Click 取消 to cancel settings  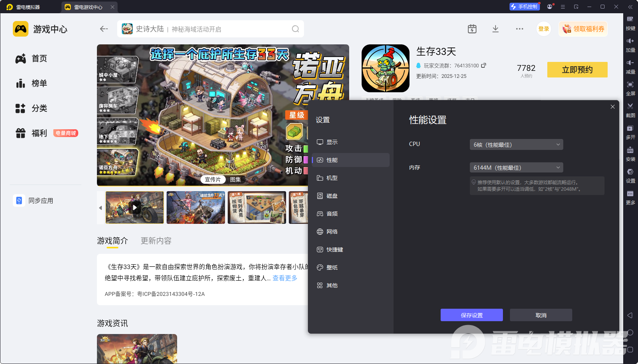pyautogui.click(x=541, y=315)
